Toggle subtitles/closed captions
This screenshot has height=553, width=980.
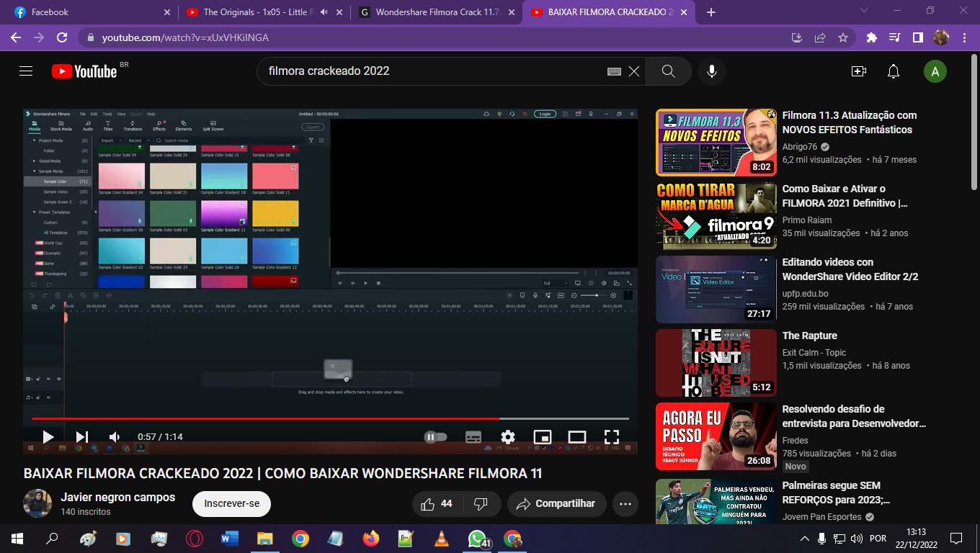click(473, 437)
